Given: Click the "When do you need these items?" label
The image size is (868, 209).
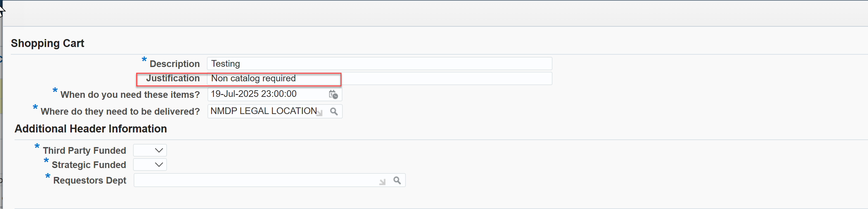Looking at the screenshot, I should point(130,95).
